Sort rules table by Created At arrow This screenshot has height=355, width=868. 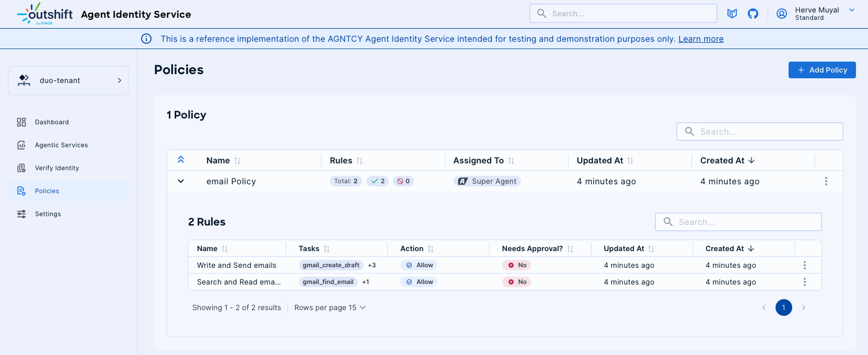(751, 249)
